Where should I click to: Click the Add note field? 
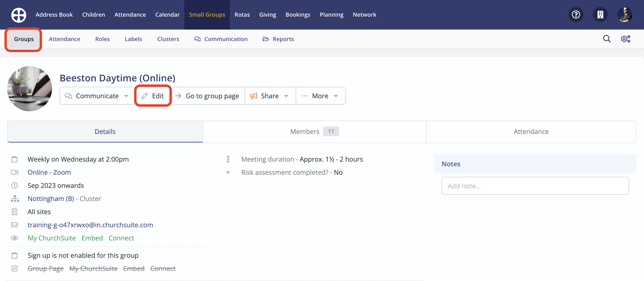coord(535,186)
